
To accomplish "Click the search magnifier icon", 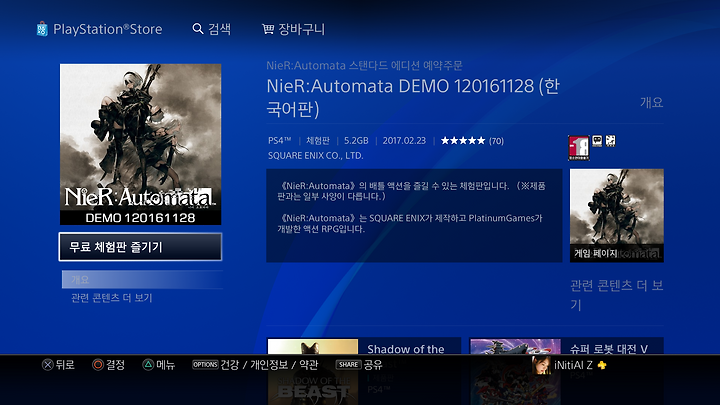I will [x=197, y=29].
